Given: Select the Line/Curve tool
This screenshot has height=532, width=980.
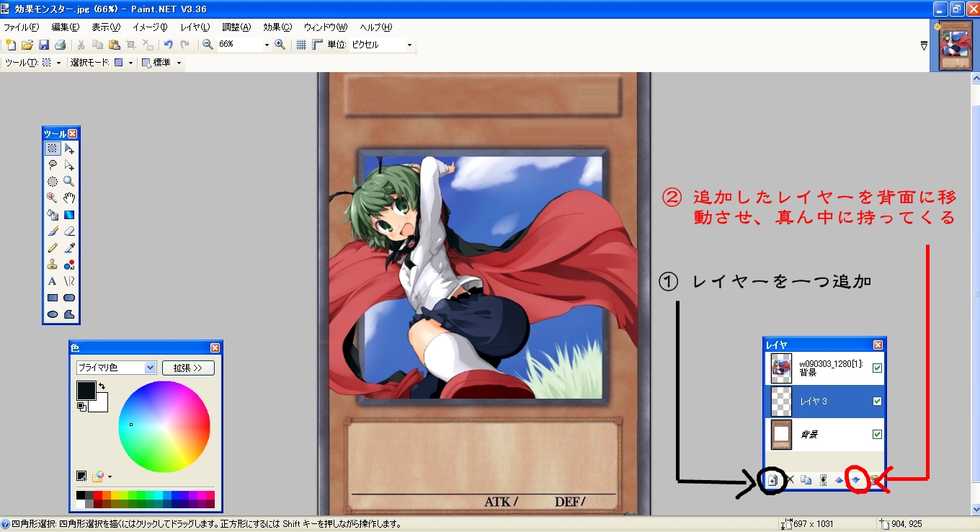Looking at the screenshot, I should tap(69, 281).
